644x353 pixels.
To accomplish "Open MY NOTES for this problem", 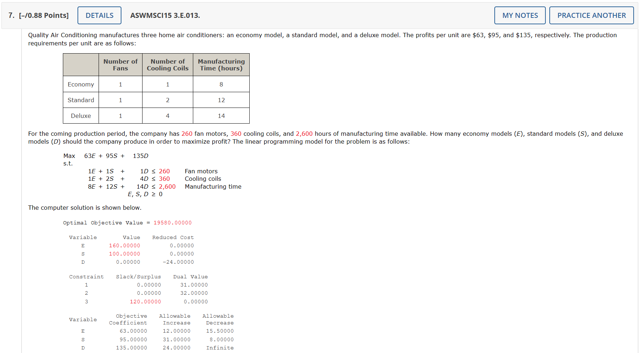I will (x=520, y=15).
